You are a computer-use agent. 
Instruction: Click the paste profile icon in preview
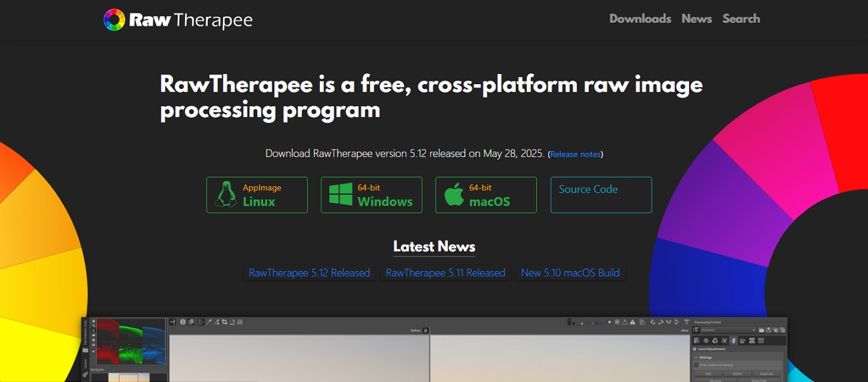coord(783,330)
